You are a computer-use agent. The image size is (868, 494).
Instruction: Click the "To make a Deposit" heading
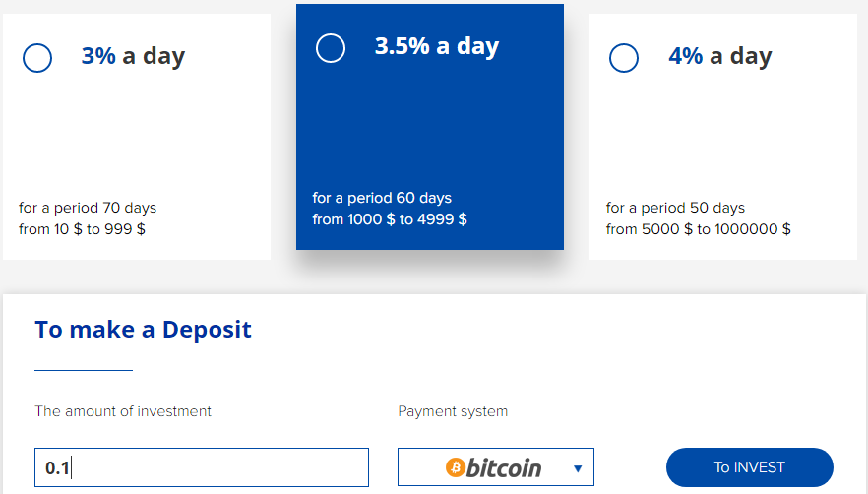pos(143,330)
